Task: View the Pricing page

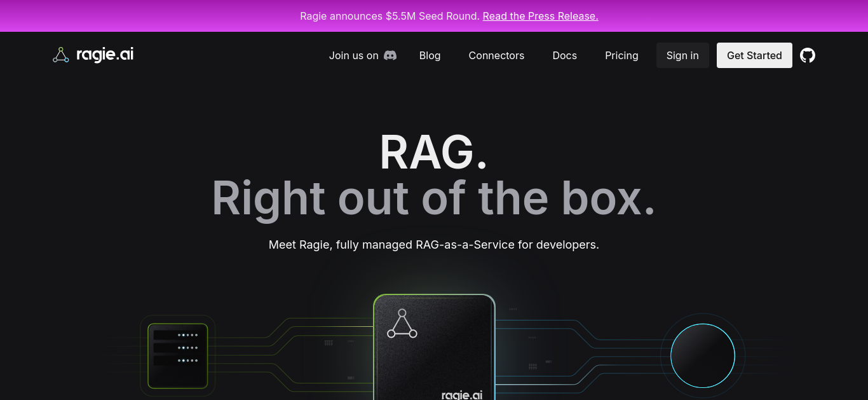Action: coord(621,55)
